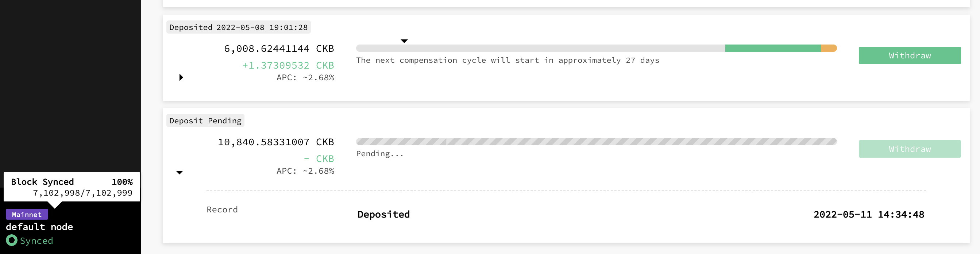Click the deposited compensation progress bar
980x254 pixels.
coord(597,49)
